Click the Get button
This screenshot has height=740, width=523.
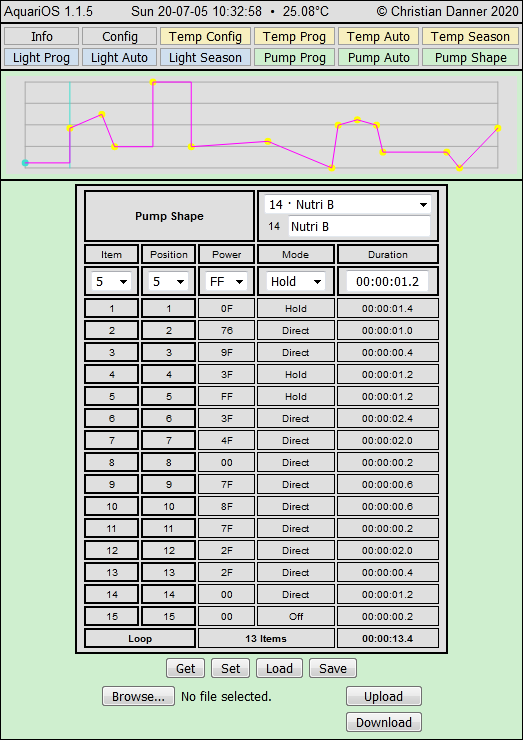[x=186, y=668]
